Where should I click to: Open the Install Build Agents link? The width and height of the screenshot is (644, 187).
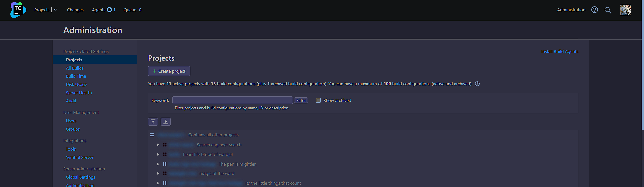tap(560, 51)
